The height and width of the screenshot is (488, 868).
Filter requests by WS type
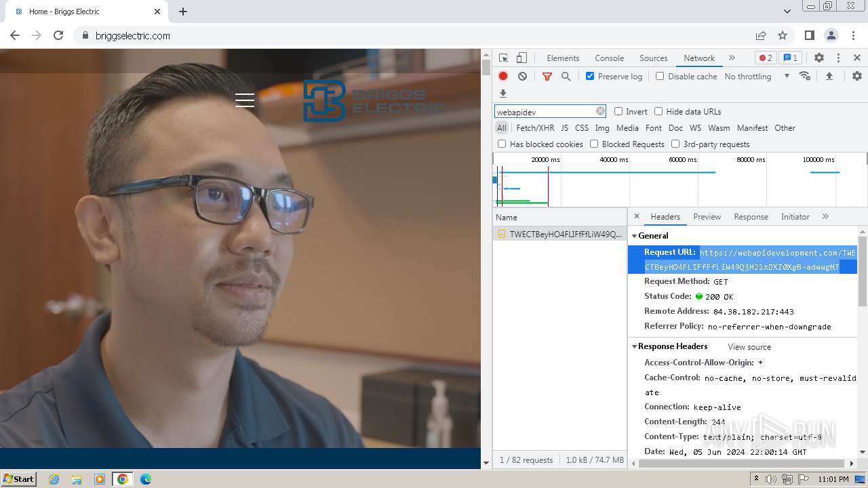[695, 127]
